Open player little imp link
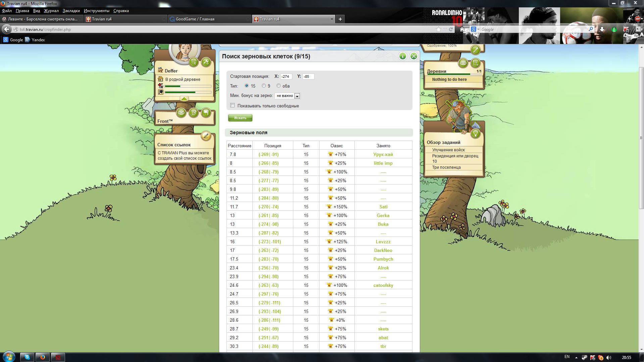Viewport: 644px width, 362px height. tap(383, 163)
